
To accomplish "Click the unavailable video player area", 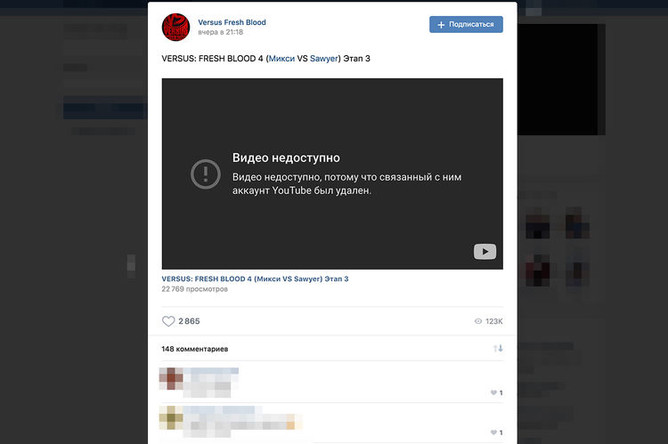I will tap(332, 173).
